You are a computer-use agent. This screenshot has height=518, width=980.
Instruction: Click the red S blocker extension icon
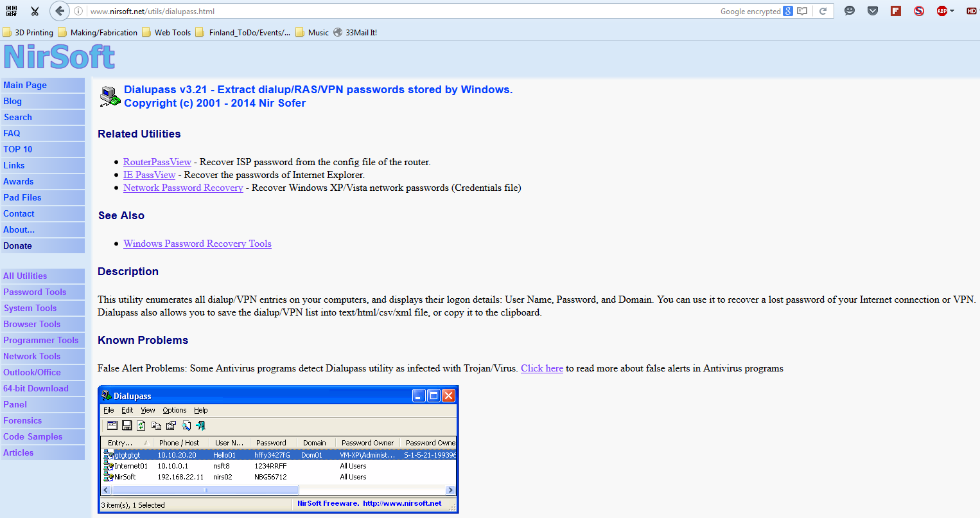point(918,10)
